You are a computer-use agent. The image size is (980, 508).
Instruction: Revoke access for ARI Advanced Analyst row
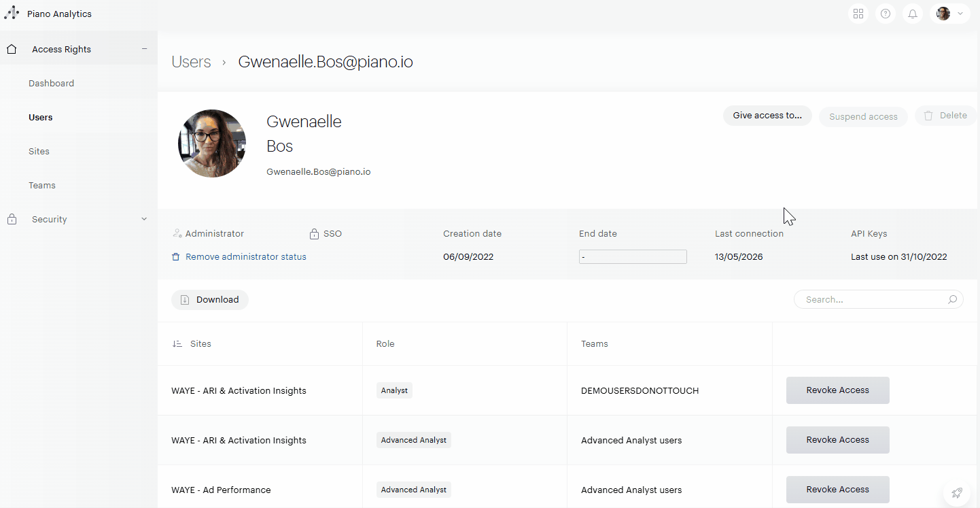tap(837, 440)
